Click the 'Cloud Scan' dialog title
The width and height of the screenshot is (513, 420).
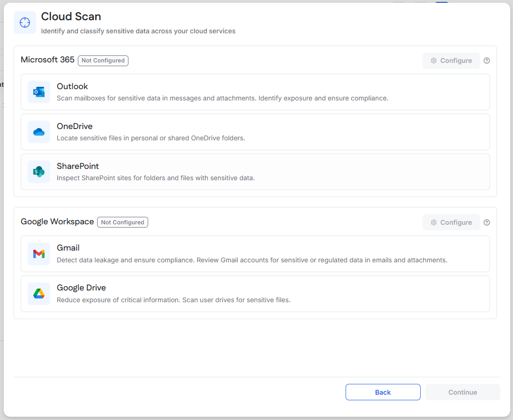pos(71,16)
